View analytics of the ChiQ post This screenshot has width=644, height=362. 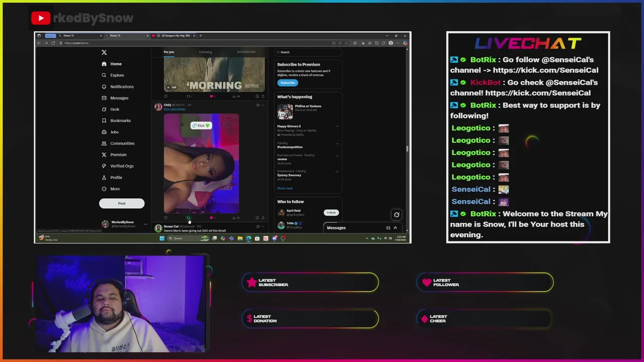[235, 218]
